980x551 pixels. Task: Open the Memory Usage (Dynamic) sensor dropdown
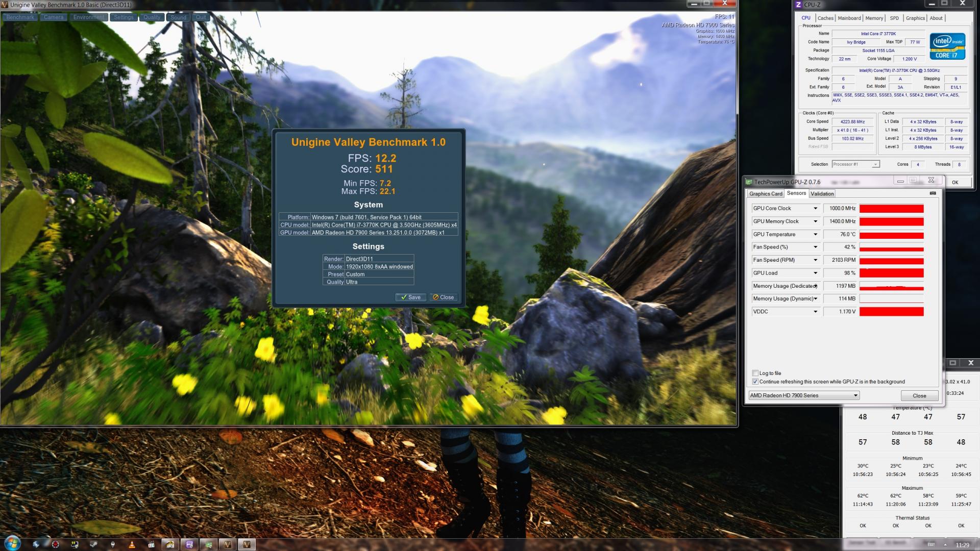(815, 299)
